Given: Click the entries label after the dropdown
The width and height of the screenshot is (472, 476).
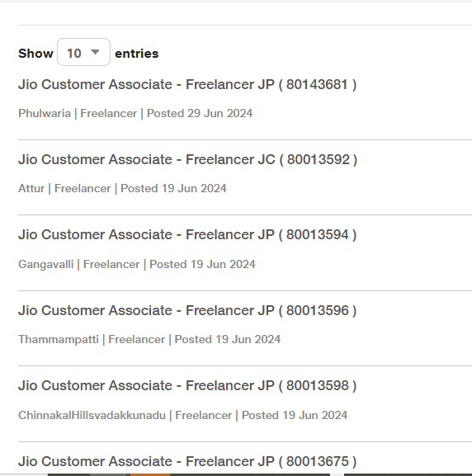Looking at the screenshot, I should coord(137,54).
